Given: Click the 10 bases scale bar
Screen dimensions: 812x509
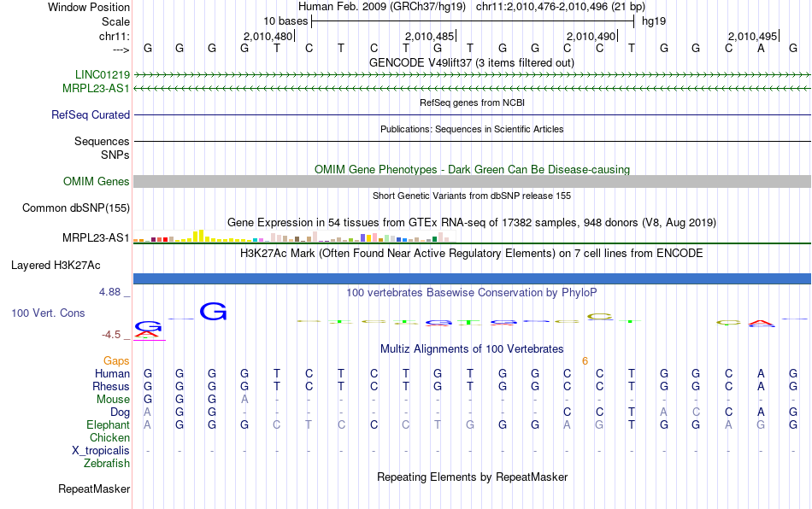Looking at the screenshot, I should coord(473,21).
